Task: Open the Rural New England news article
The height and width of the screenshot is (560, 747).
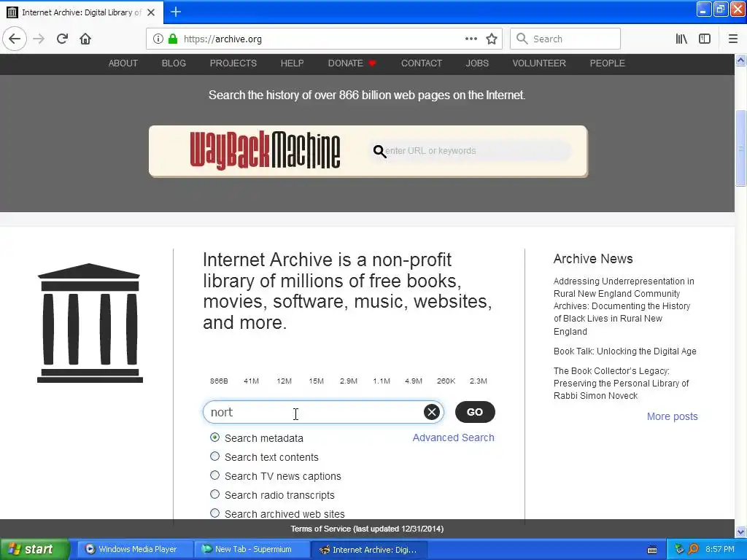Action: click(624, 306)
